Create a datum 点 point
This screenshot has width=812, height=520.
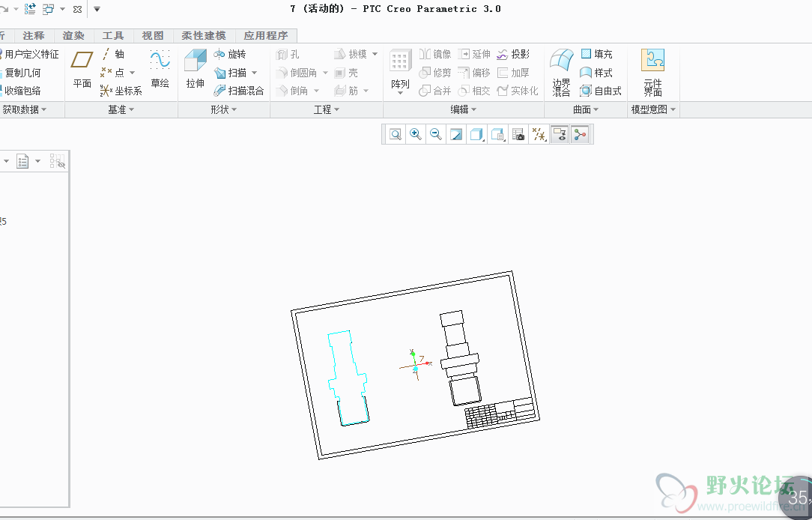[112, 73]
